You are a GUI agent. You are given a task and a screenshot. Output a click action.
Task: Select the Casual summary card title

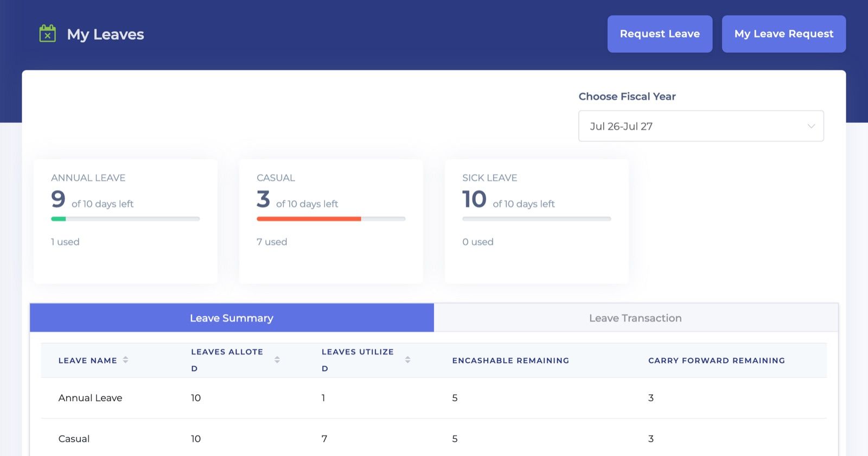pos(276,178)
